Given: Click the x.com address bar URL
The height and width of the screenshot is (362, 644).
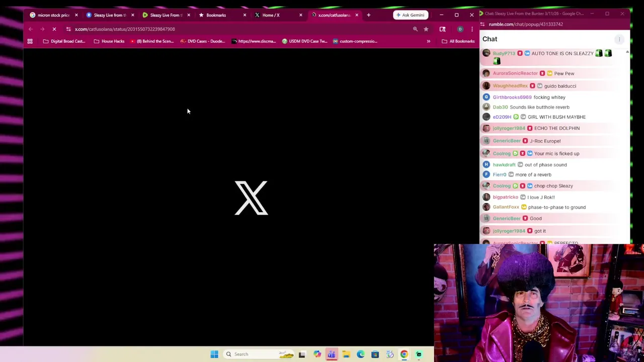Looking at the screenshot, I should tap(125, 29).
